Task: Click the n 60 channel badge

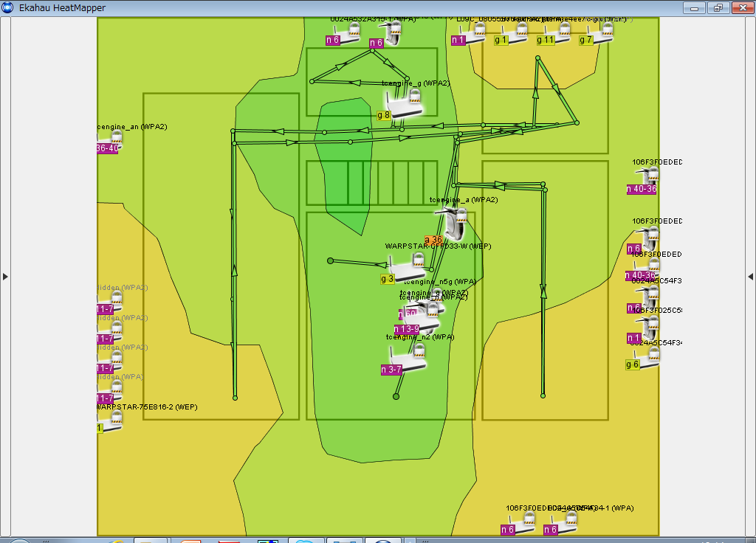Action: 408,314
